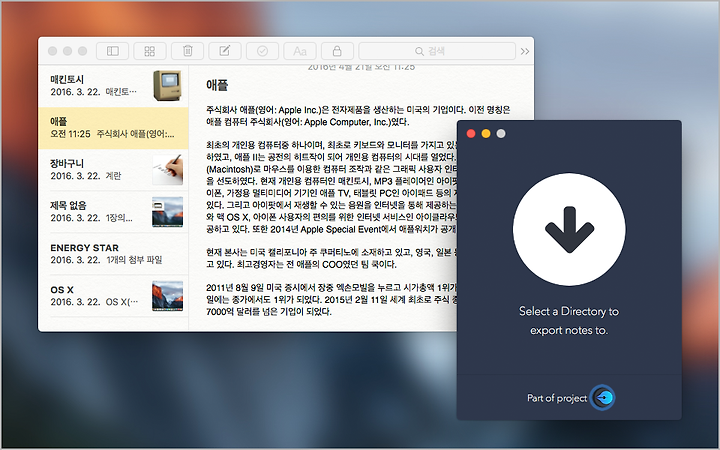Minimize the exporter window with yellow button

click(486, 134)
